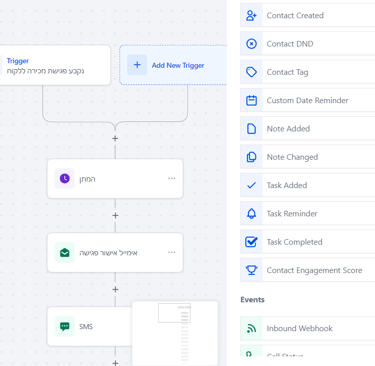Image resolution: width=375 pixels, height=366 pixels.
Task: Click the plus icon in Add New Trigger
Action: tap(137, 65)
